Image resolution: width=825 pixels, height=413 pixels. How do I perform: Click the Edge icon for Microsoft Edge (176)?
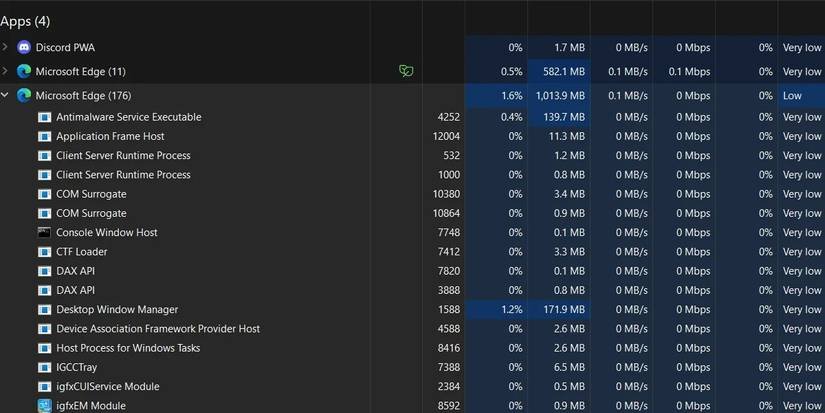tap(24, 95)
